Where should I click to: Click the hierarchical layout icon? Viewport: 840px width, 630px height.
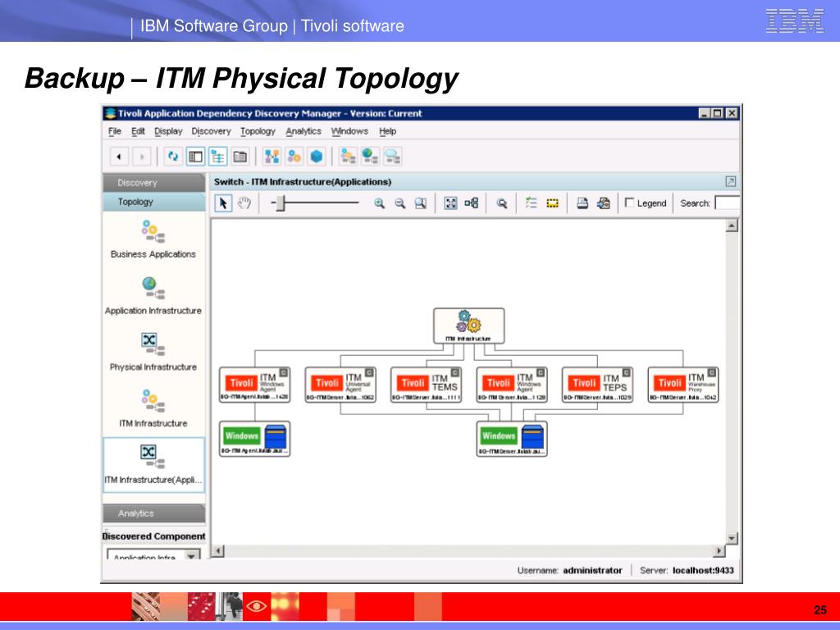click(472, 203)
